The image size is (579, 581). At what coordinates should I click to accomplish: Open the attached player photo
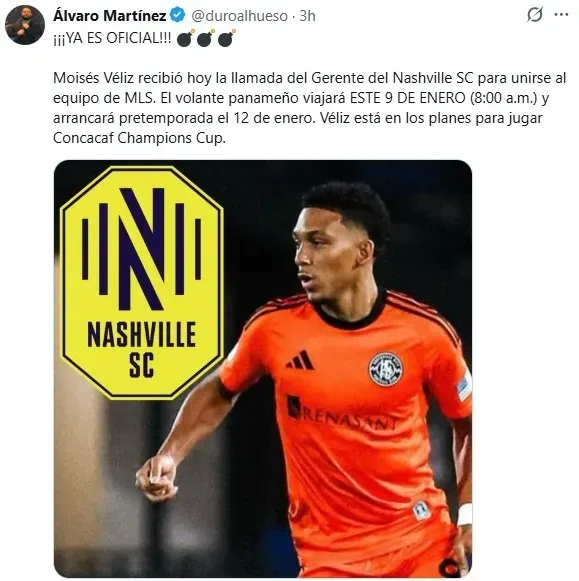pos(263,369)
